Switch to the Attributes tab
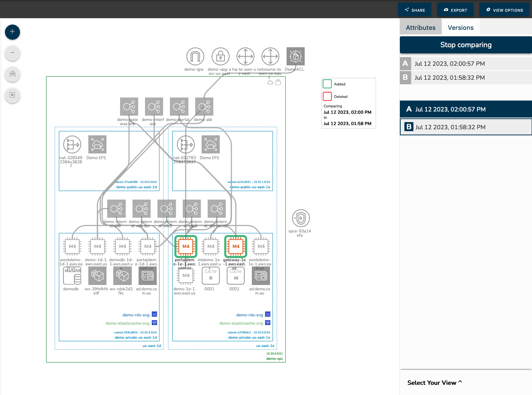This screenshot has width=532, height=395. (420, 27)
